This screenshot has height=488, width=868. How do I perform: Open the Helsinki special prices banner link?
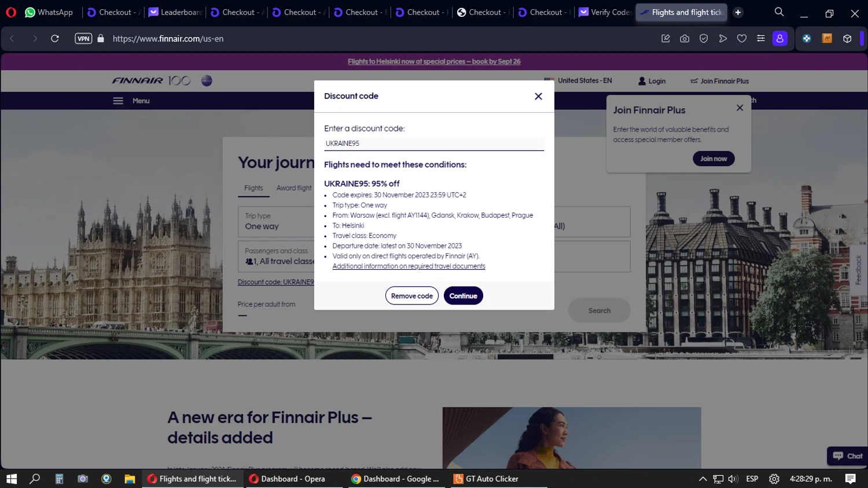click(434, 61)
